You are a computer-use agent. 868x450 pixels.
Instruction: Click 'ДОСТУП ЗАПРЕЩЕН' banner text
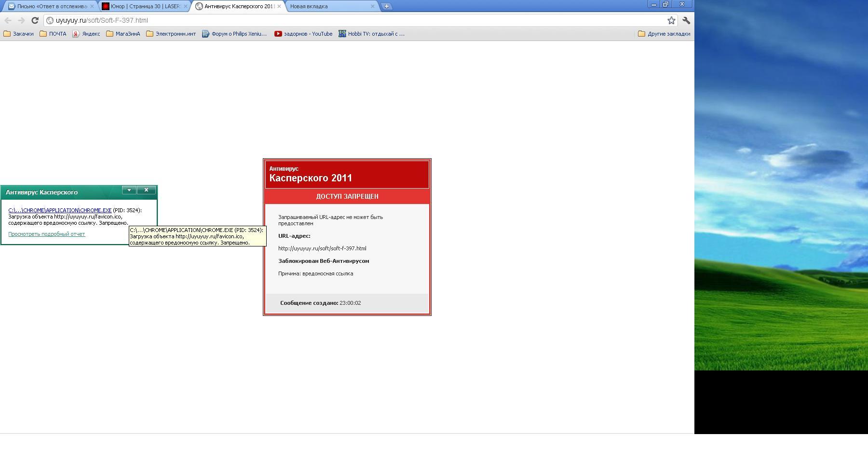(347, 196)
